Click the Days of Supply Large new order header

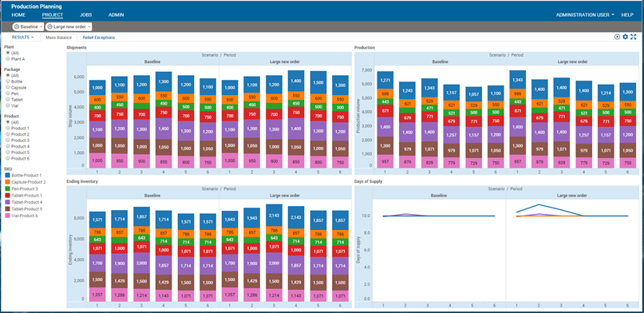tap(572, 196)
